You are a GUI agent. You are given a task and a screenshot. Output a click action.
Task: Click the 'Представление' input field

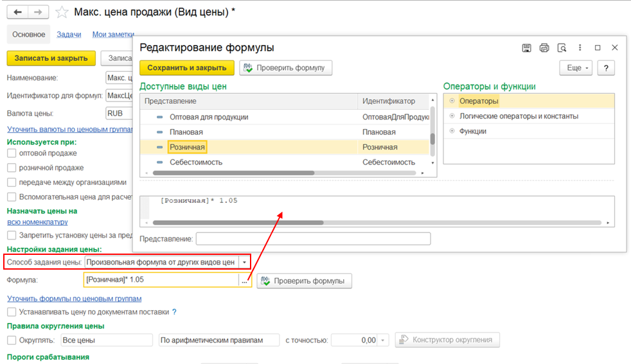point(313,239)
